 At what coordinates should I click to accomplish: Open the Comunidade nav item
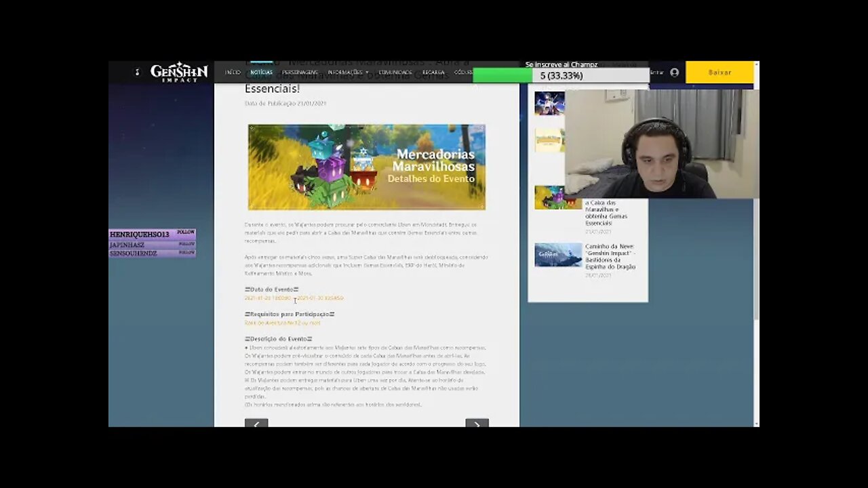tap(395, 73)
